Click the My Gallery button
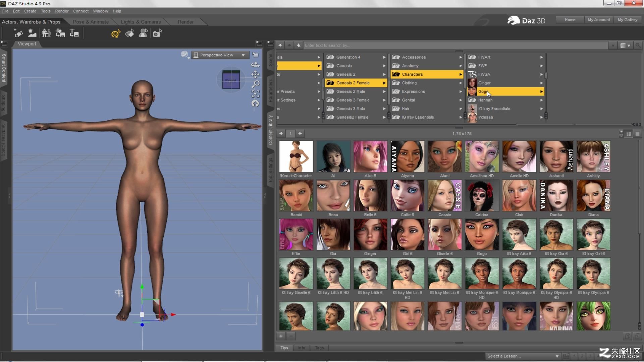Screen dimensions: 644x362 (627, 20)
